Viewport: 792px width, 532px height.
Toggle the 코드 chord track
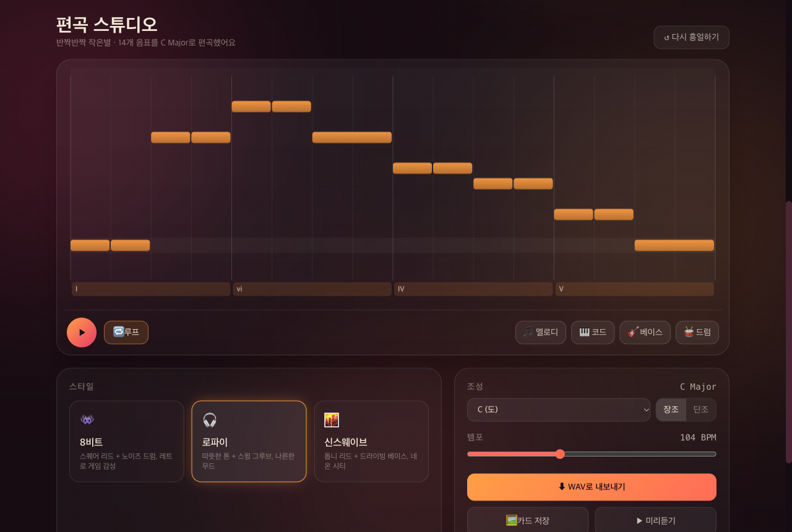[x=593, y=332]
